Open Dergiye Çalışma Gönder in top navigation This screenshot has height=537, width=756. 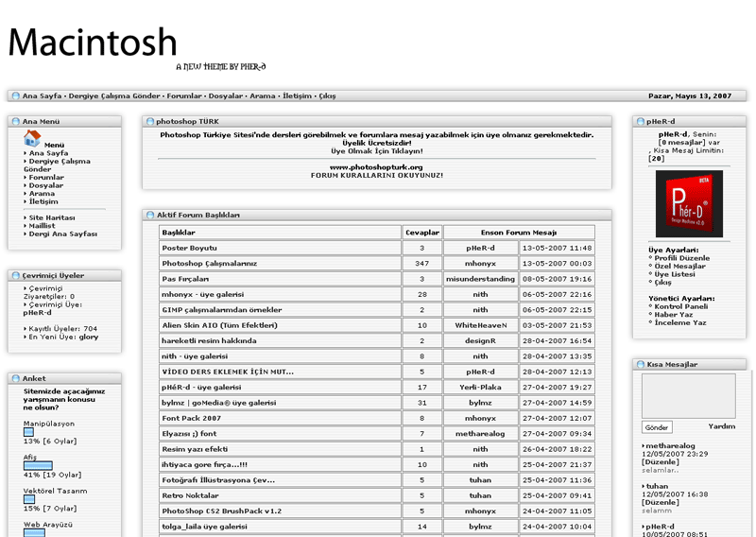pos(114,96)
